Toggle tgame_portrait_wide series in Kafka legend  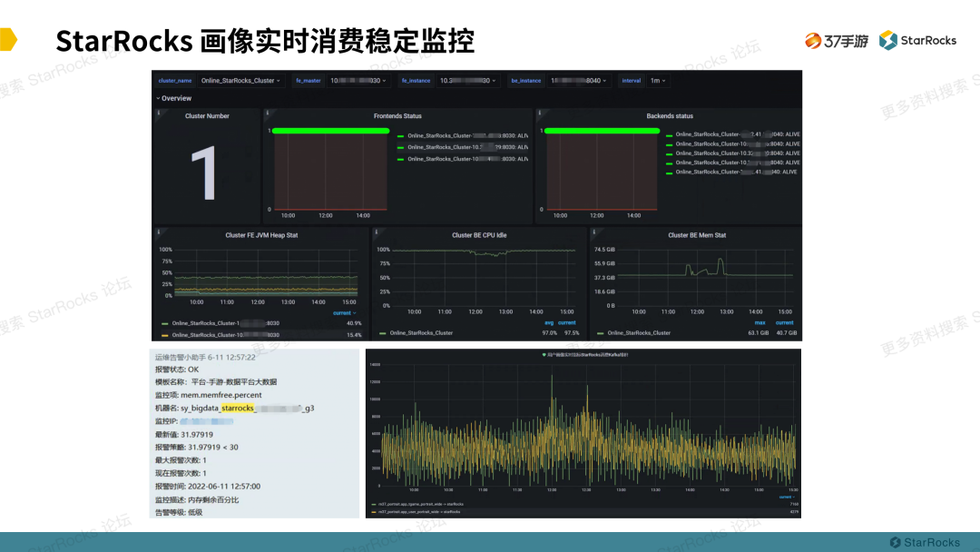tap(421, 505)
